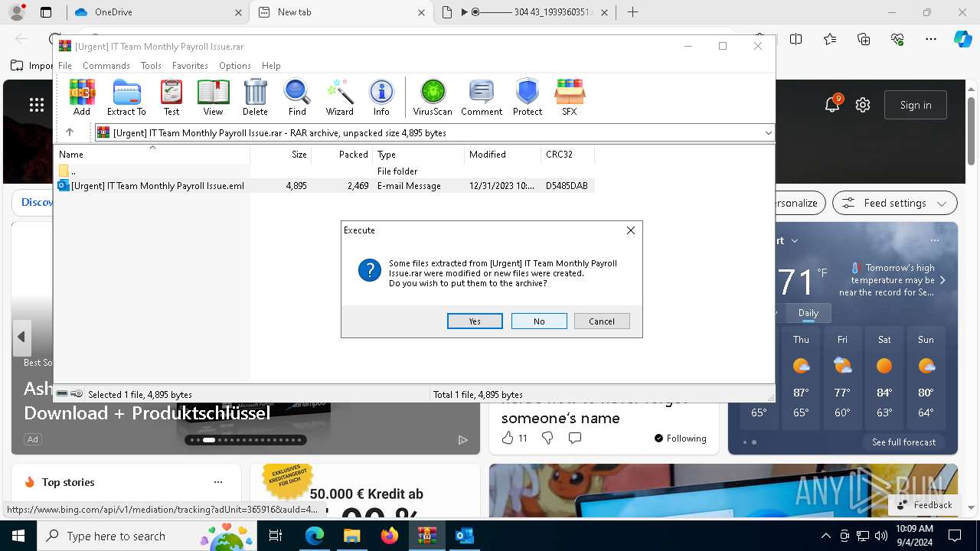Click the Delete trash can icon
Image resolution: width=980 pixels, height=551 pixels.
tap(255, 97)
